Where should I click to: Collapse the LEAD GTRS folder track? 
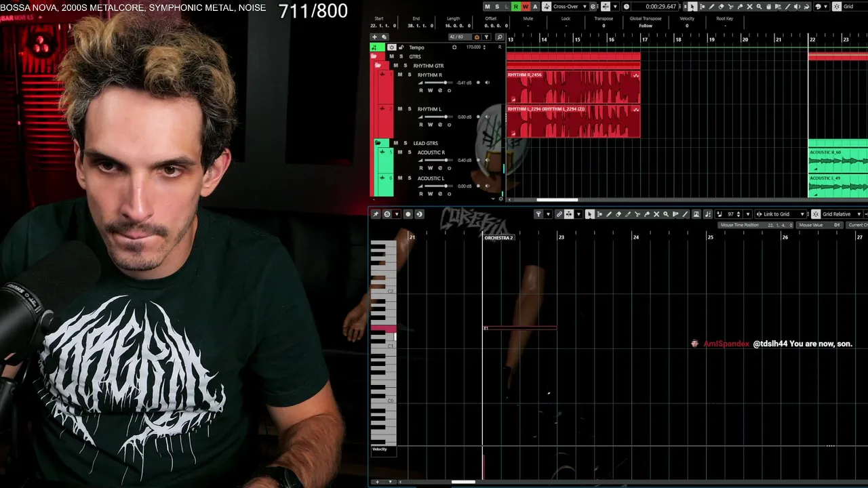(x=378, y=143)
